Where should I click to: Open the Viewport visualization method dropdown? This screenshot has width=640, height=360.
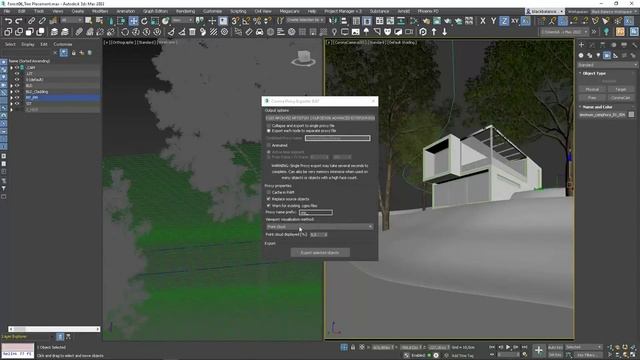(319, 227)
